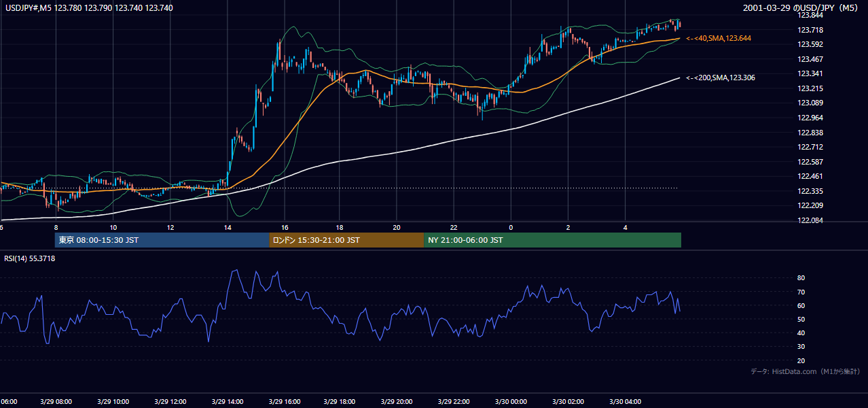Click the time axis label 3/29 20:00

(397, 402)
